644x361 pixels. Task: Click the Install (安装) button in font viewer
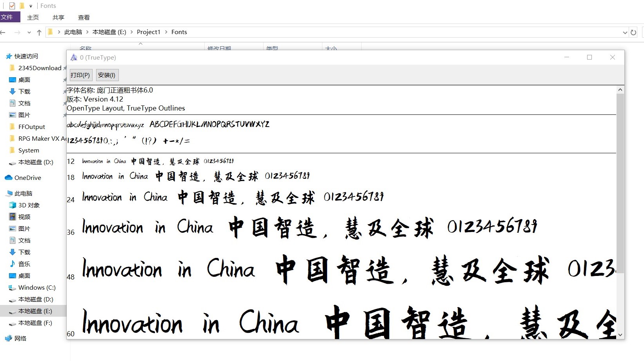[107, 75]
